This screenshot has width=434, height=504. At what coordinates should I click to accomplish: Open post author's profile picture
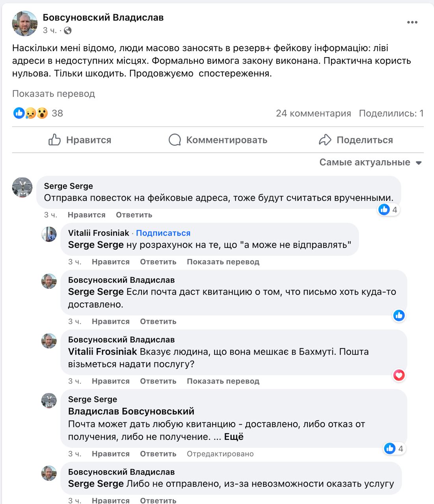coord(25,23)
